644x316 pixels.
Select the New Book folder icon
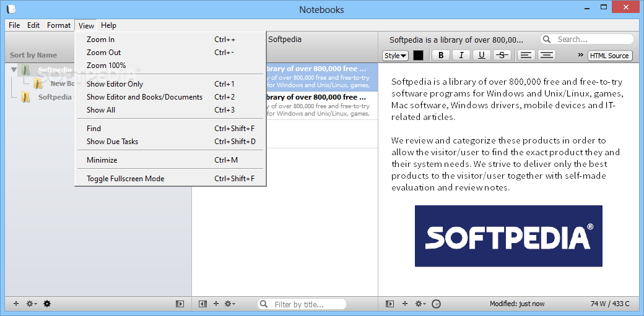pyautogui.click(x=38, y=83)
